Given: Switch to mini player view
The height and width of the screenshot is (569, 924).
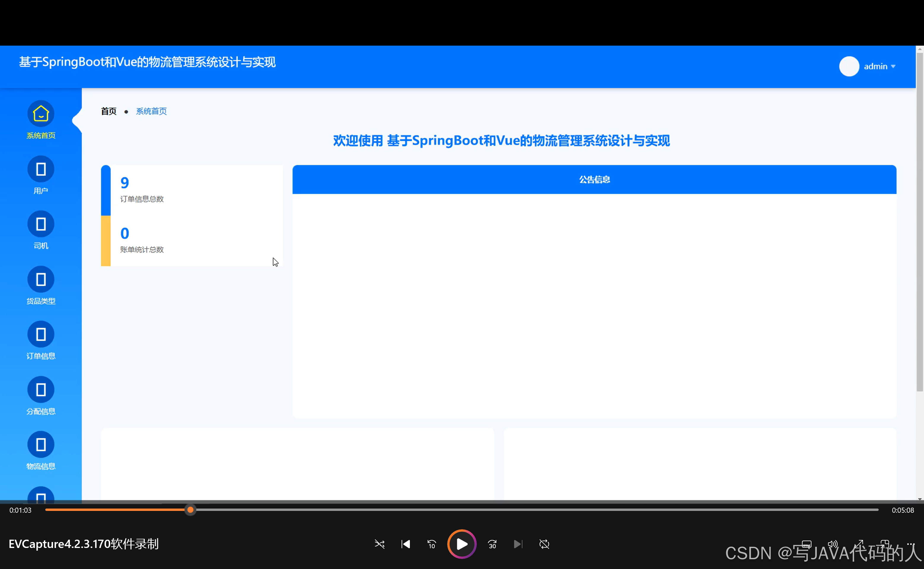Looking at the screenshot, I should point(885,544).
